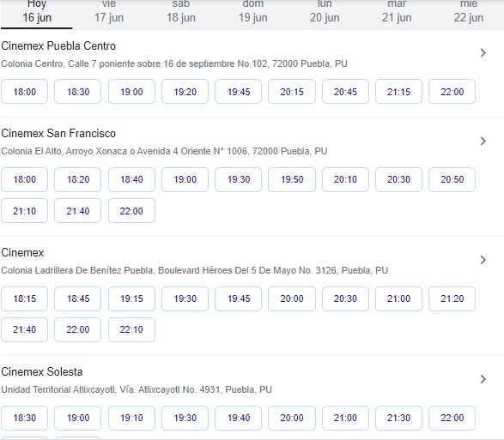Choose 19:20 showtime at Puebla Centro
This screenshot has height=440, width=504.
pos(185,92)
